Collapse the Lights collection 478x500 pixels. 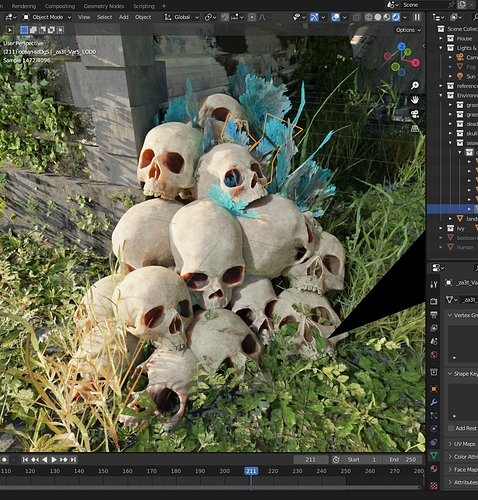pos(441,48)
